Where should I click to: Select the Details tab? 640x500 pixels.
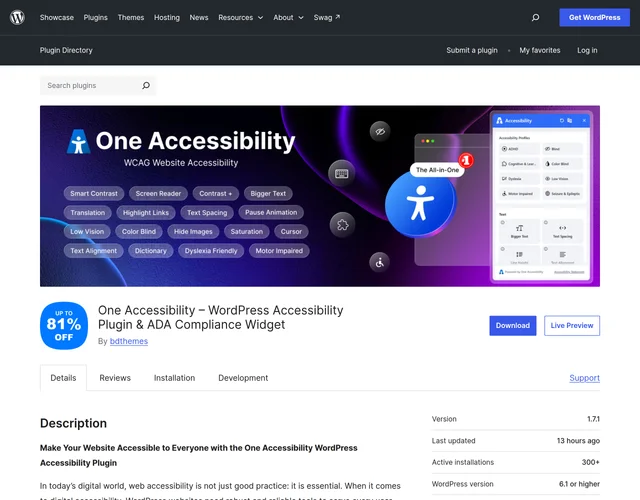[x=63, y=378]
